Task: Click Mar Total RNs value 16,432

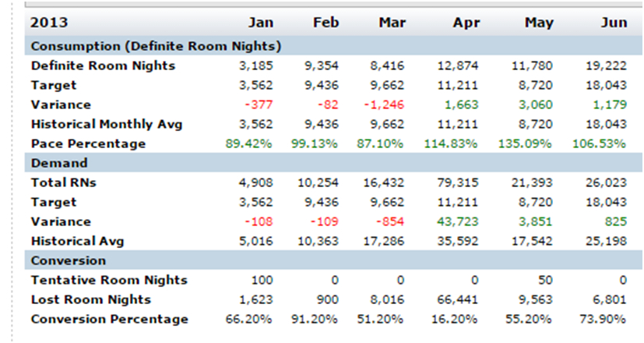Action: [x=384, y=182]
